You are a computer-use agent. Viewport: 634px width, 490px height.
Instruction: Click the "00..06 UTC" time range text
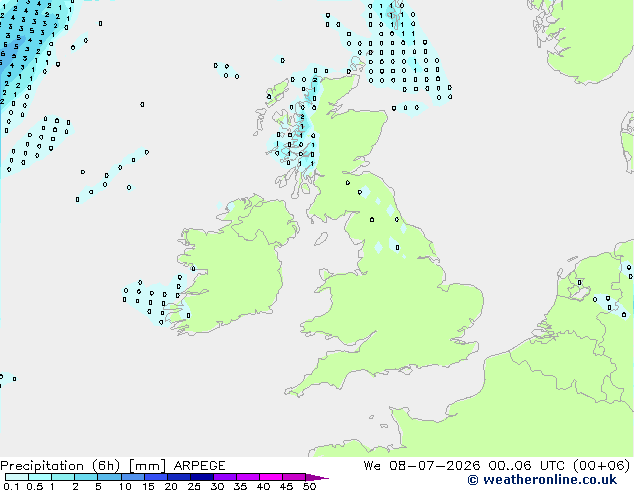pyautogui.click(x=526, y=466)
